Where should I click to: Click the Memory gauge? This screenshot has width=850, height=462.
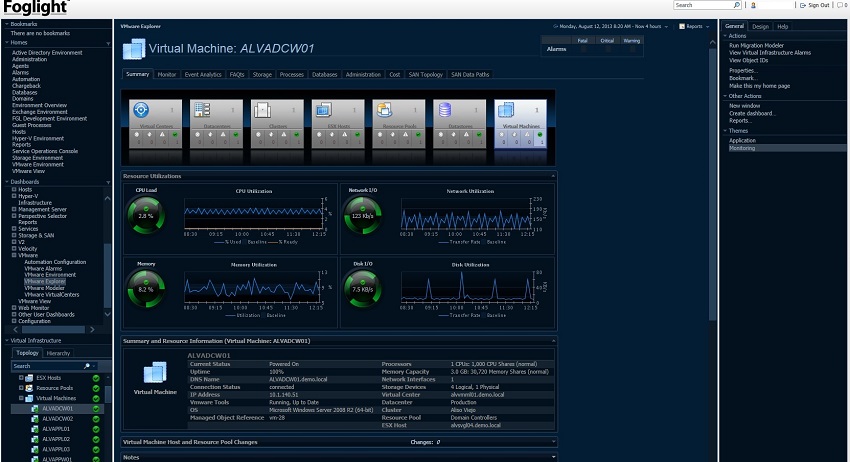146,289
